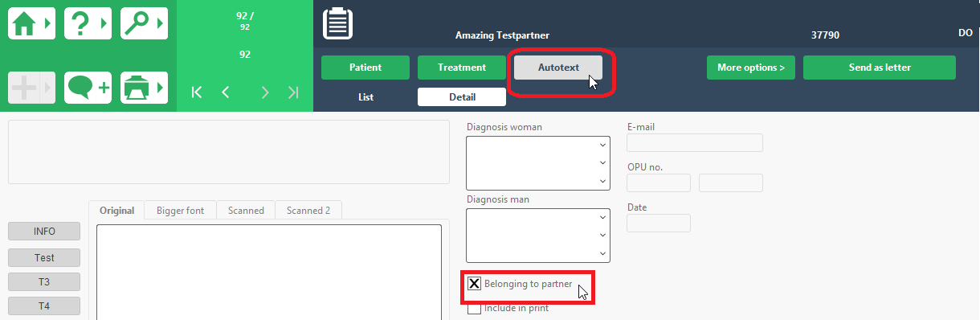Click the question mark help icon
980x320 pixels.
[88, 23]
